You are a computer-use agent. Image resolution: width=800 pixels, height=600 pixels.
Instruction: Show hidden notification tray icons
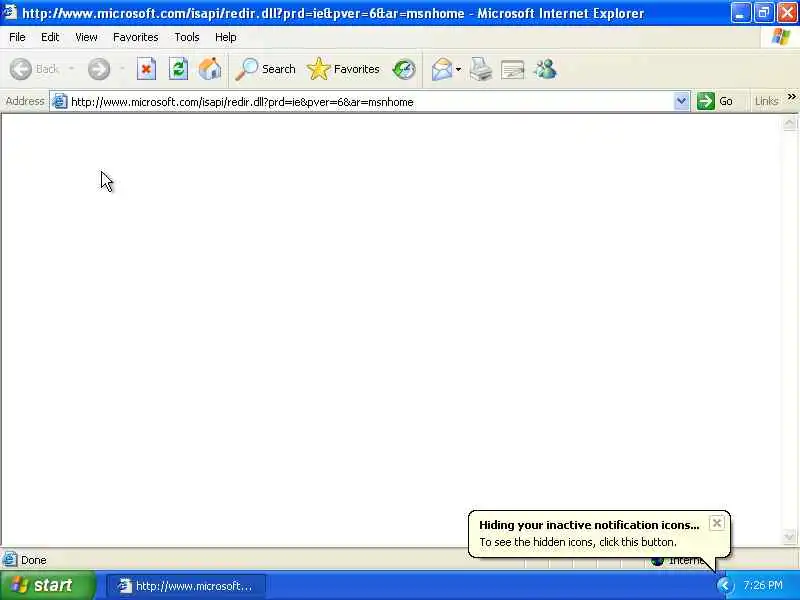click(x=724, y=585)
